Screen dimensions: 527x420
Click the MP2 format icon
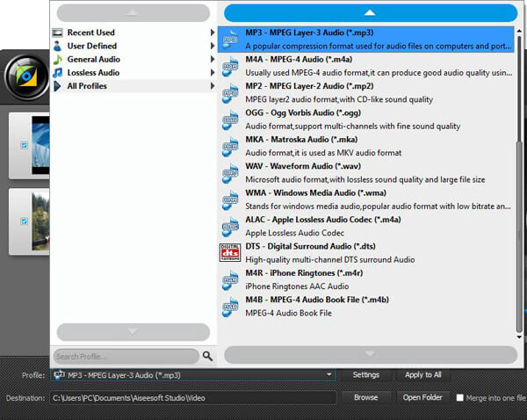[x=230, y=92]
